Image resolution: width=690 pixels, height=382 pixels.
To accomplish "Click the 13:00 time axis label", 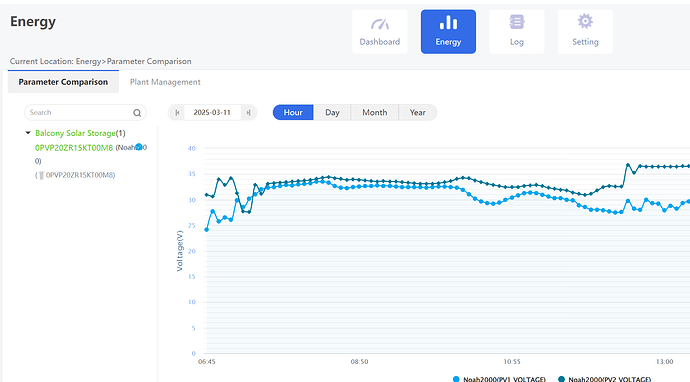I will click(664, 362).
